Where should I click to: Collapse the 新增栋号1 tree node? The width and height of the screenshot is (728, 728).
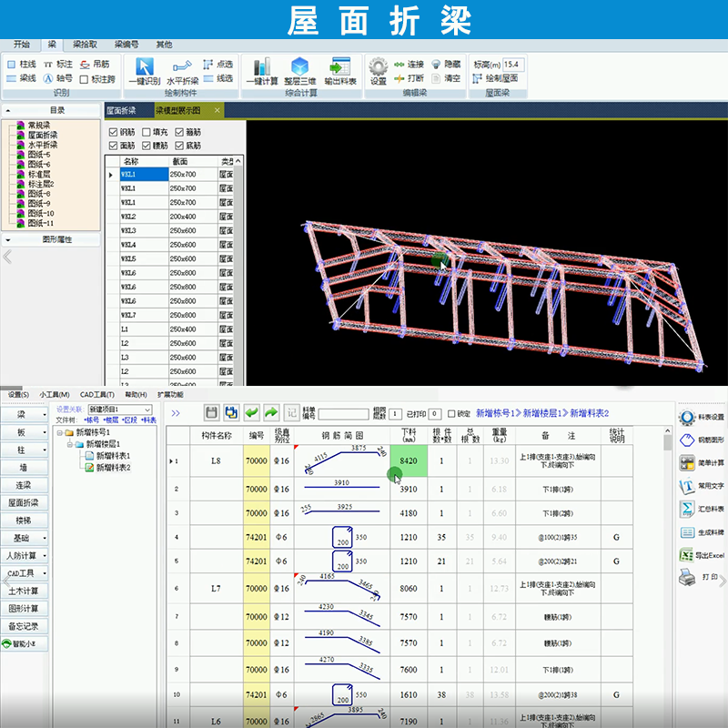(60, 433)
